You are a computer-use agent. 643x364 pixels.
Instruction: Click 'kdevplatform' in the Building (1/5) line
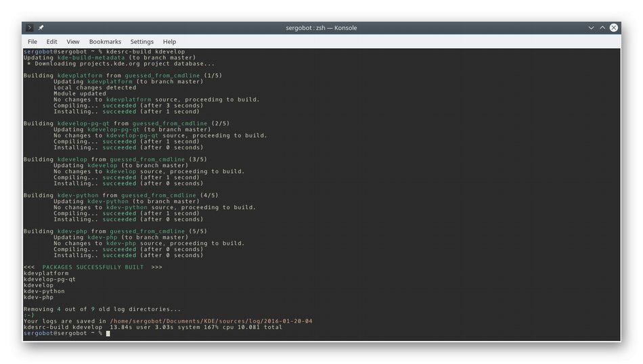coord(80,75)
